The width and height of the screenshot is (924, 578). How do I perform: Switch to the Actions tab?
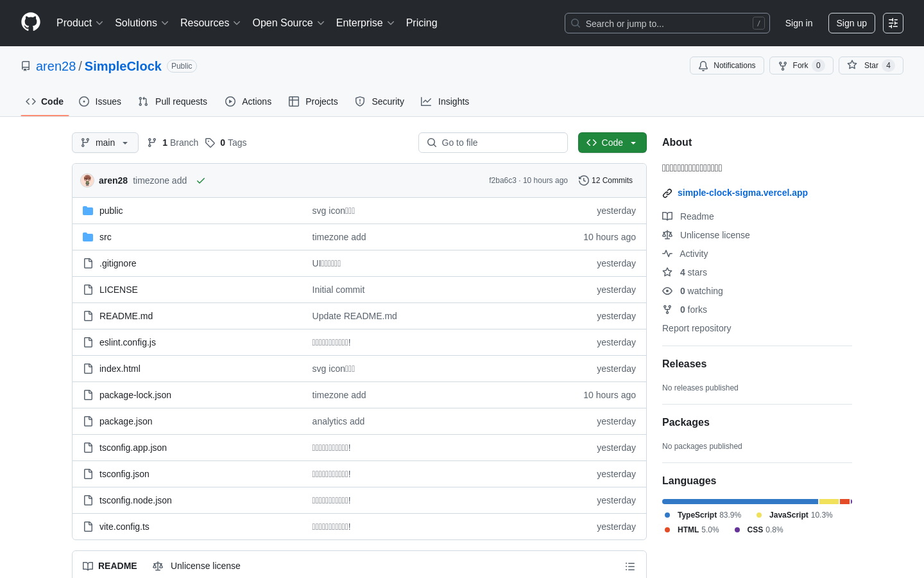coord(248,101)
